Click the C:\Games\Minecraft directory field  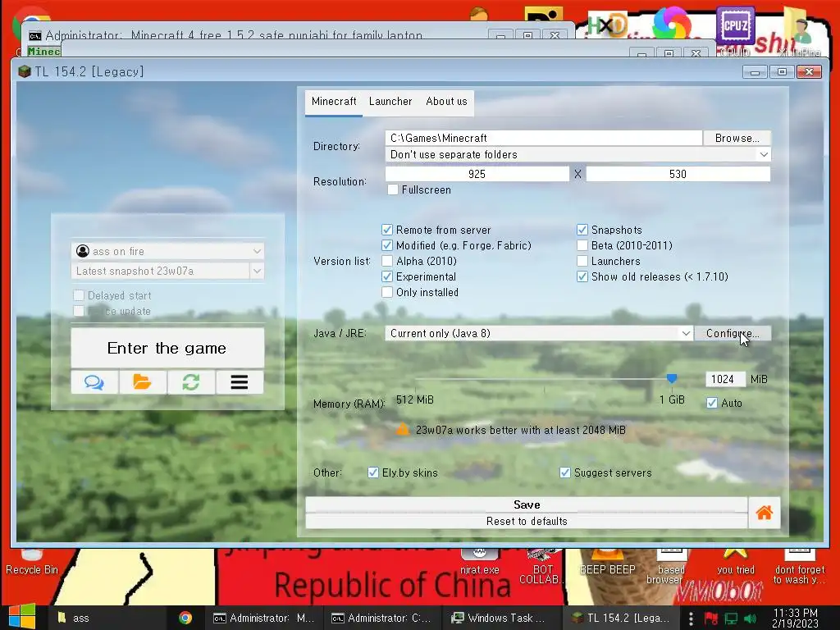pyautogui.click(x=543, y=138)
